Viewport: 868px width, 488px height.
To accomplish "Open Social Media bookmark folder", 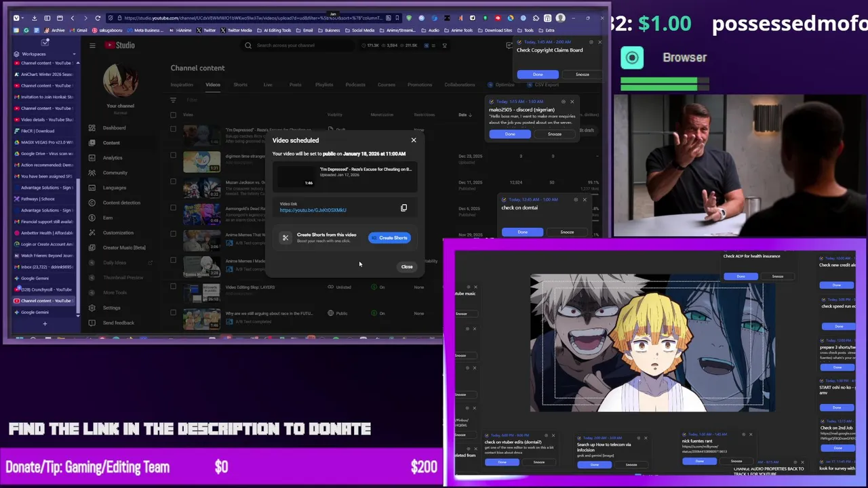I will [360, 30].
